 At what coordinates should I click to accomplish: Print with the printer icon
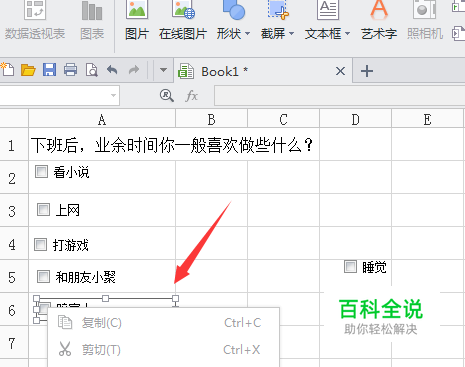coord(70,70)
